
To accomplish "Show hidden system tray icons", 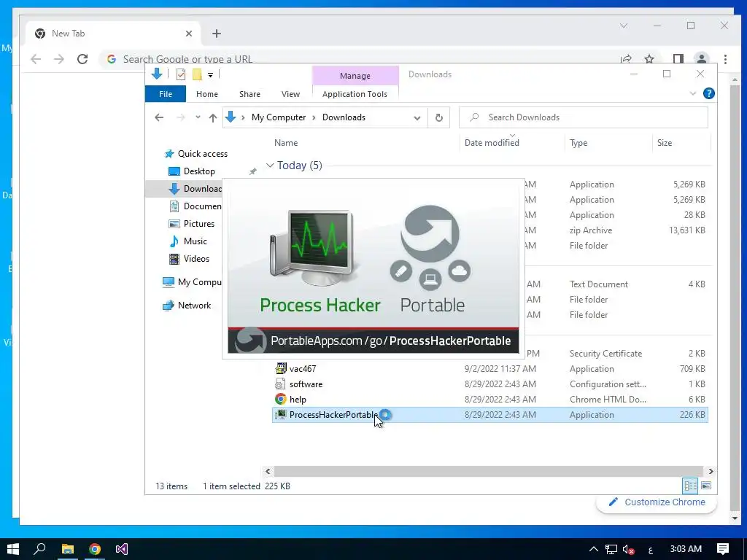I will coord(594,549).
